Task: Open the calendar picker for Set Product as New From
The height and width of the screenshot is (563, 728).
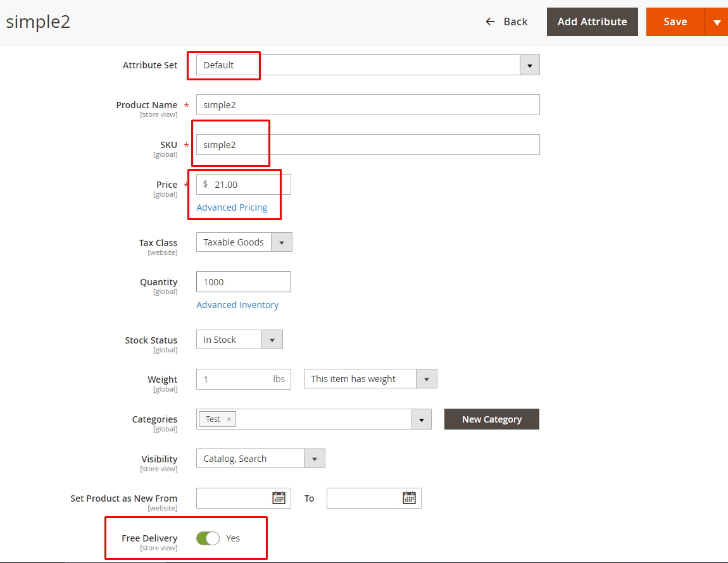Action: 279,498
